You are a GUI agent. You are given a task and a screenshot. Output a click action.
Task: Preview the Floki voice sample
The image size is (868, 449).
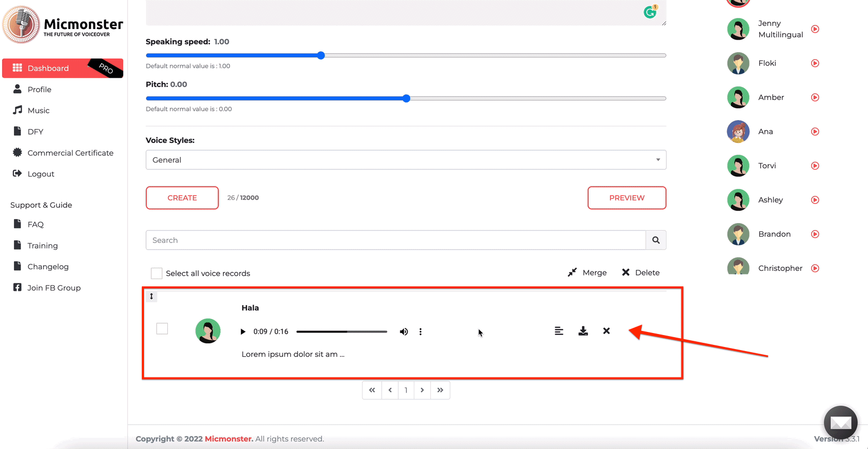[x=815, y=63]
